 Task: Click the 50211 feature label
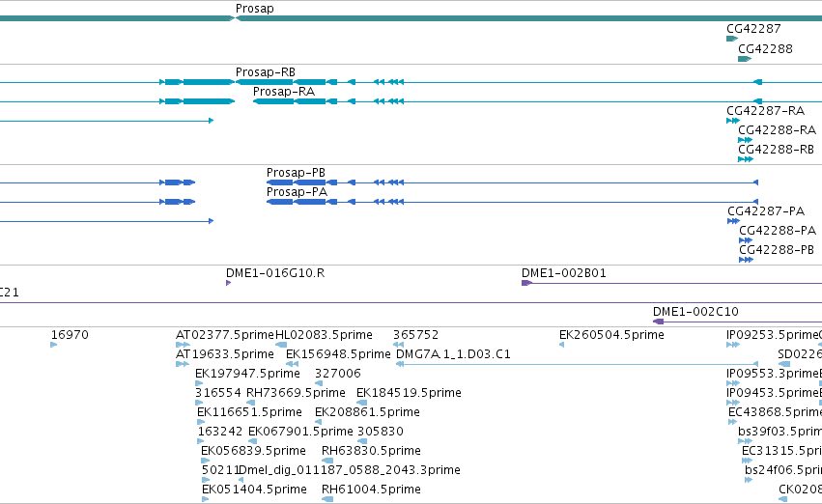coord(220,470)
